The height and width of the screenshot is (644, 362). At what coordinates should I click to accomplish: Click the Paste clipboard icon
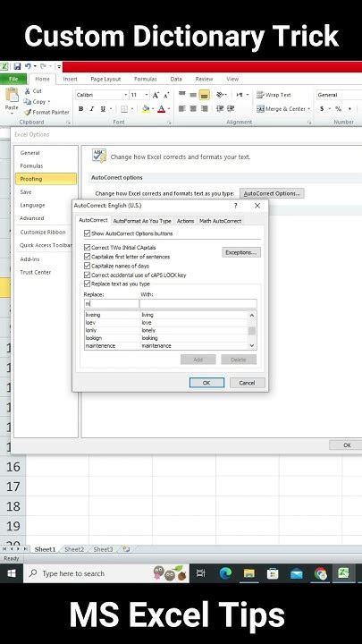coord(12,96)
